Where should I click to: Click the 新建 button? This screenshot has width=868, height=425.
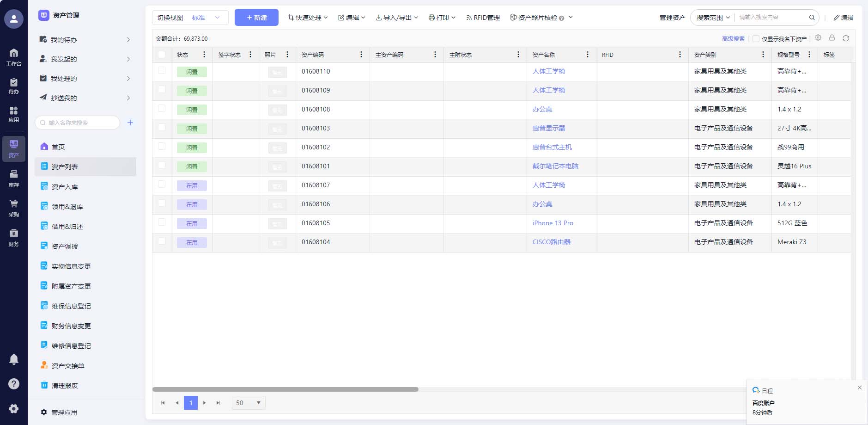[x=256, y=18]
